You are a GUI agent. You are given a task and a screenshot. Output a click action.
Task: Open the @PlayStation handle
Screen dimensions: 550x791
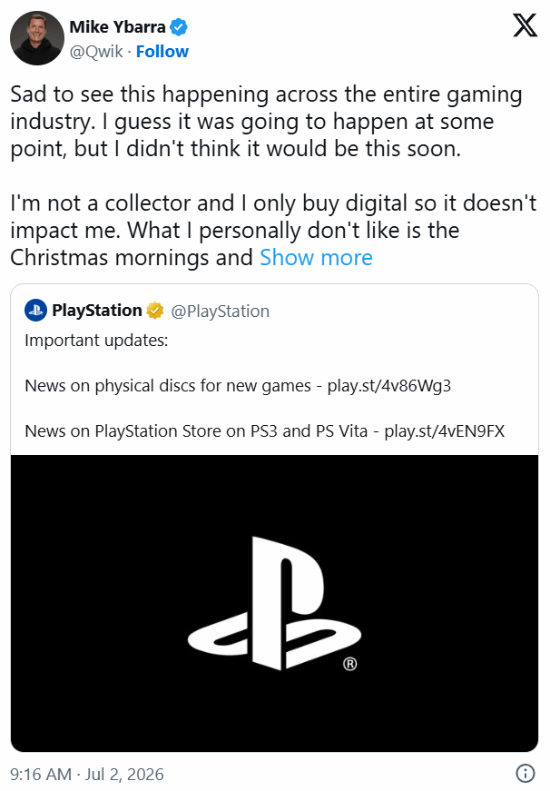click(x=220, y=311)
